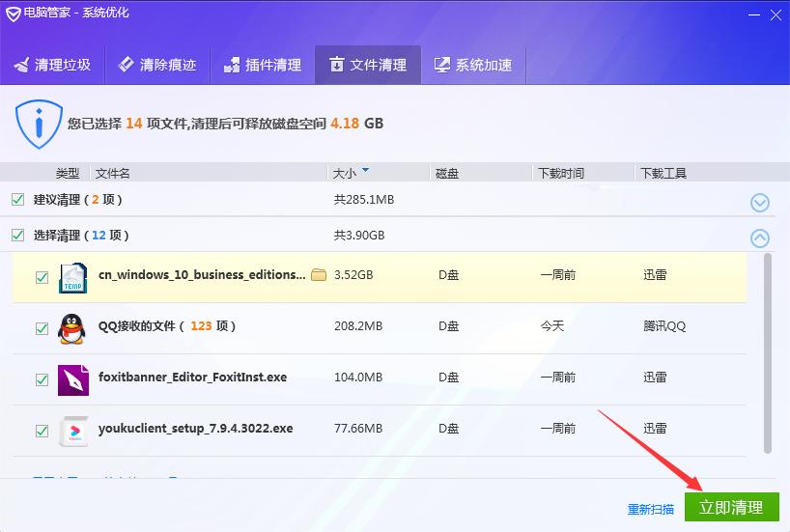This screenshot has width=790, height=532.
Task: Click the TEMP file icon of cn_windows_10
Action: (73, 278)
